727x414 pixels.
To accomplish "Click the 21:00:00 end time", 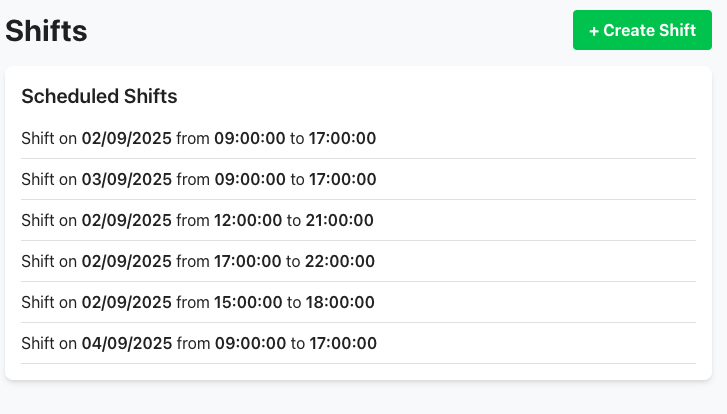I will point(340,221).
